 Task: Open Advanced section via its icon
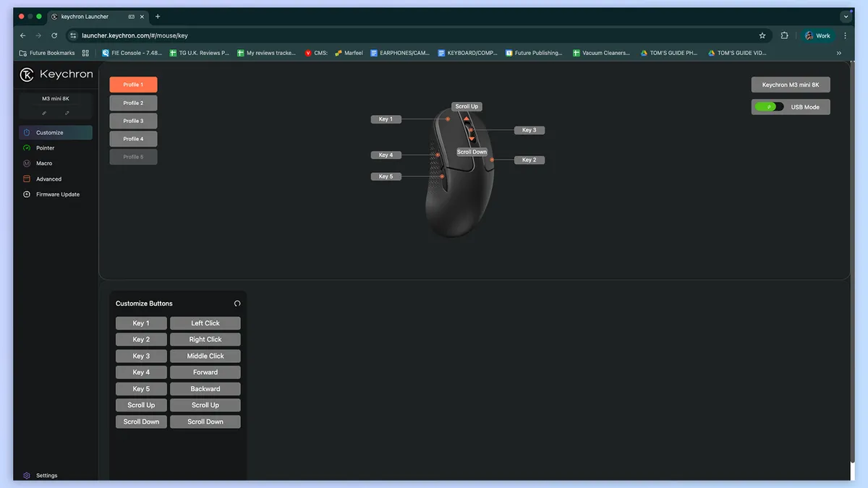click(27, 179)
